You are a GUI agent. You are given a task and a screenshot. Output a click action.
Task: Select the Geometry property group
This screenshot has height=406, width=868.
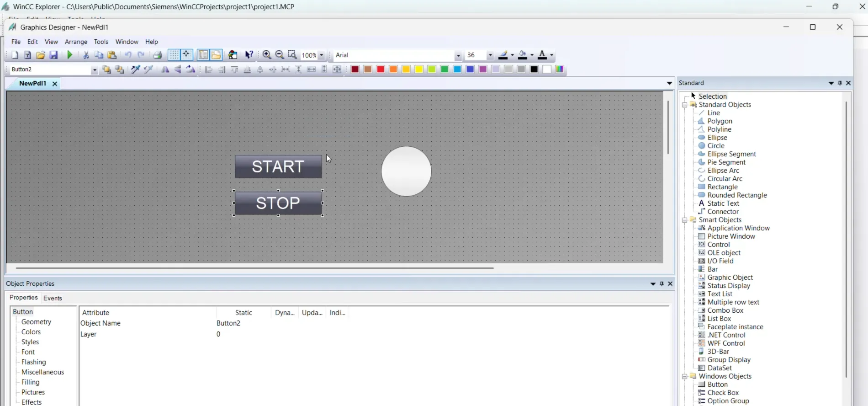(x=36, y=322)
